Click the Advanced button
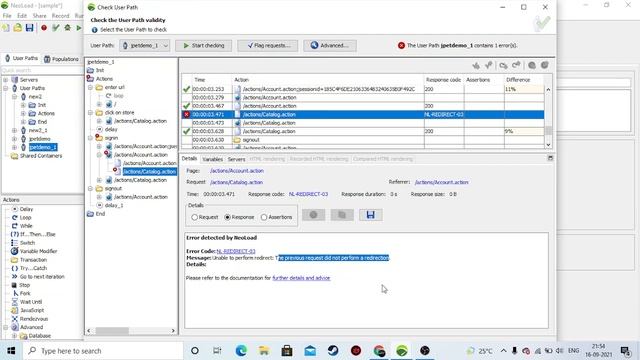 [x=330, y=45]
